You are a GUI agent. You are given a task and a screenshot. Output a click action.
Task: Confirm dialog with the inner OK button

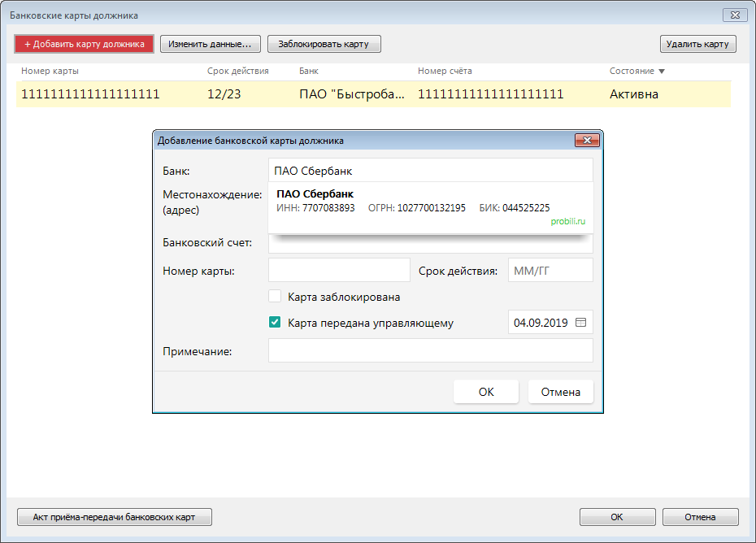click(x=485, y=392)
